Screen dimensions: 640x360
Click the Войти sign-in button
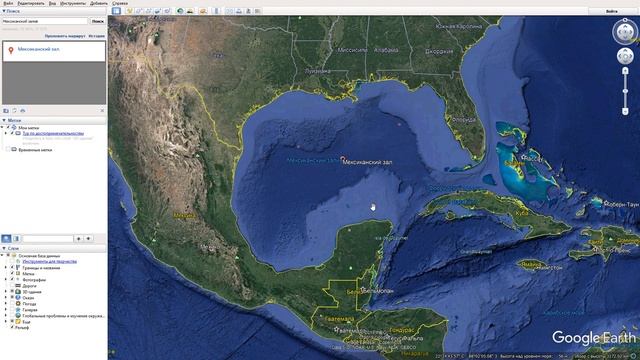point(612,11)
